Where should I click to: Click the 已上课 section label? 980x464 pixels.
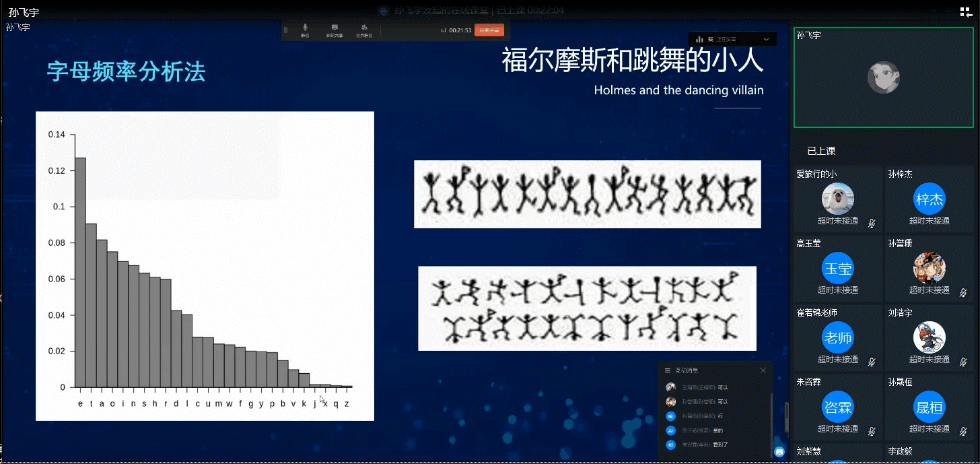pyautogui.click(x=821, y=151)
